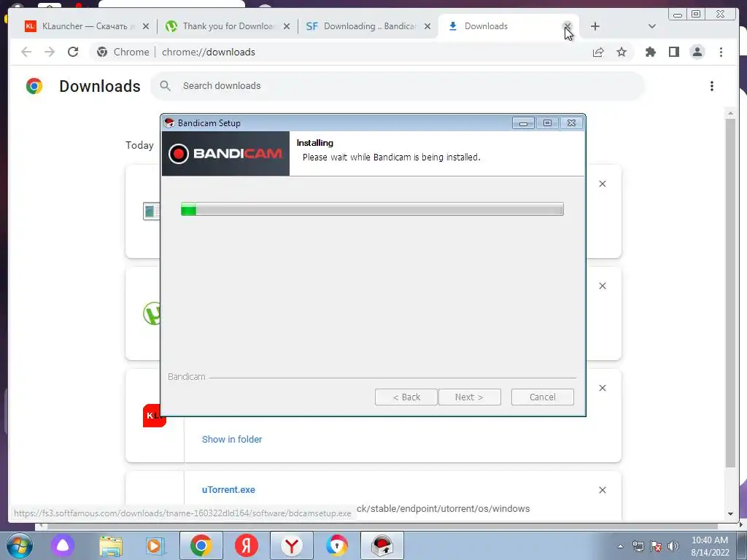Open Downloads page more actions menu

(x=712, y=86)
